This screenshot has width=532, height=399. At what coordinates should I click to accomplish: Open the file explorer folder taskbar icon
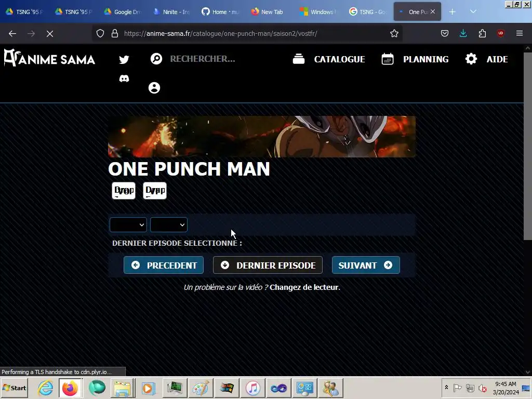coord(122,388)
